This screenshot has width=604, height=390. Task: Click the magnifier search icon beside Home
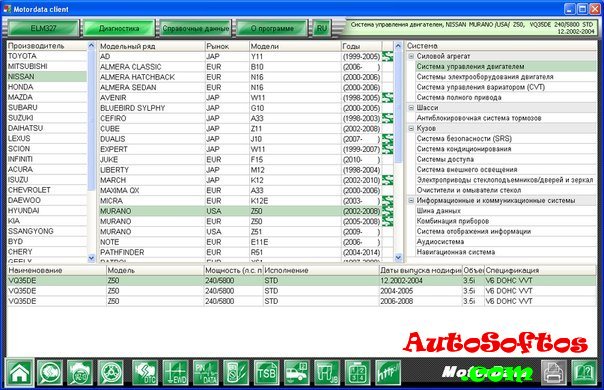(x=50, y=372)
